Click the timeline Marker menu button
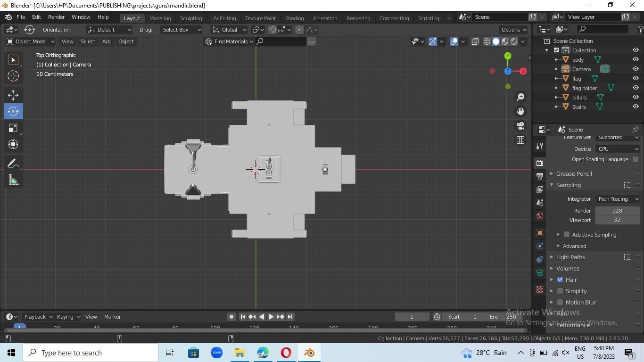Image resolution: width=644 pixels, height=362 pixels. 112,317
